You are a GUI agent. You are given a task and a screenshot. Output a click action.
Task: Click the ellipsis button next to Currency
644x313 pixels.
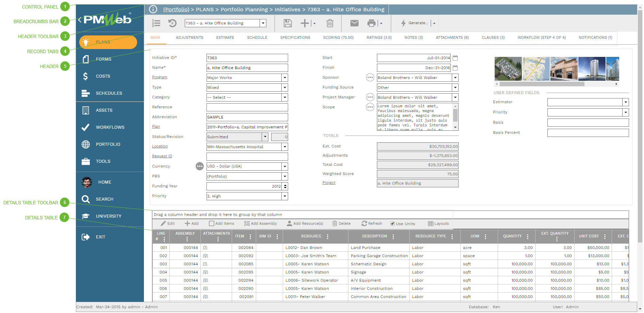(x=200, y=166)
